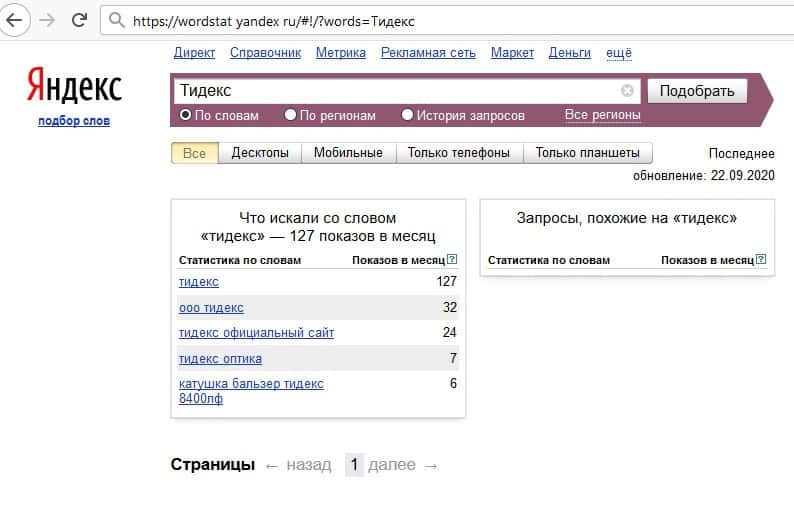This screenshot has height=521, width=794.
Task: Switch to the Все device tab
Action: coord(194,153)
